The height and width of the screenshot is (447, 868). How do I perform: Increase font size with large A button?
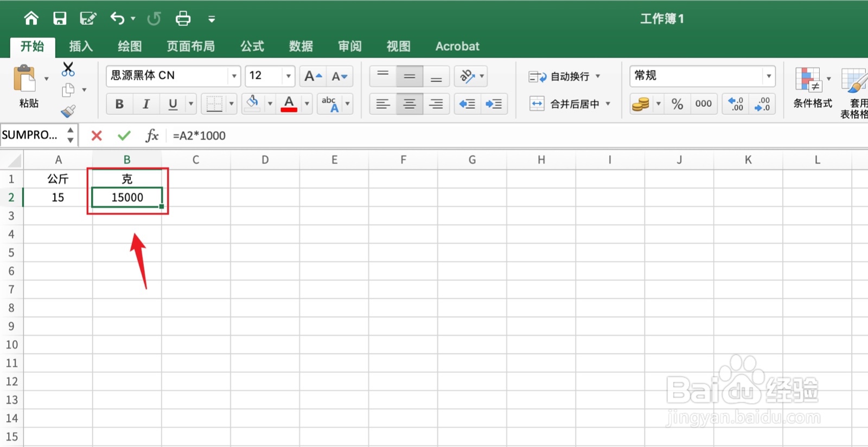pyautogui.click(x=313, y=76)
